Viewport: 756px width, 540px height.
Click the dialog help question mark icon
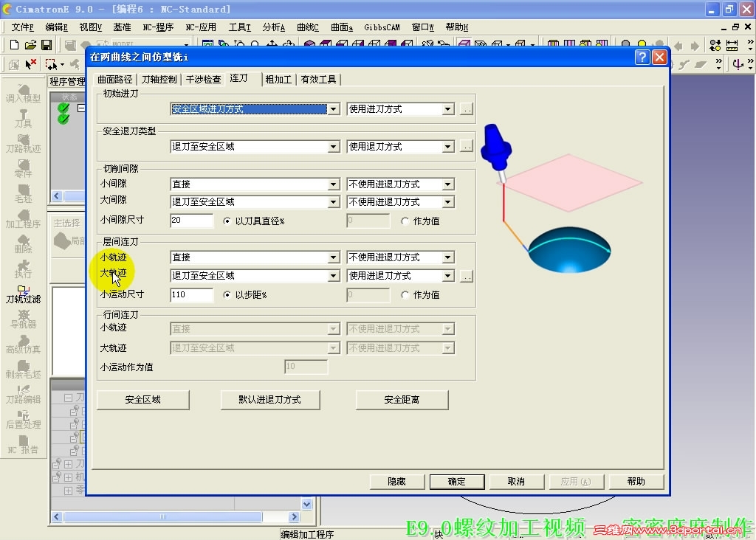(642, 58)
